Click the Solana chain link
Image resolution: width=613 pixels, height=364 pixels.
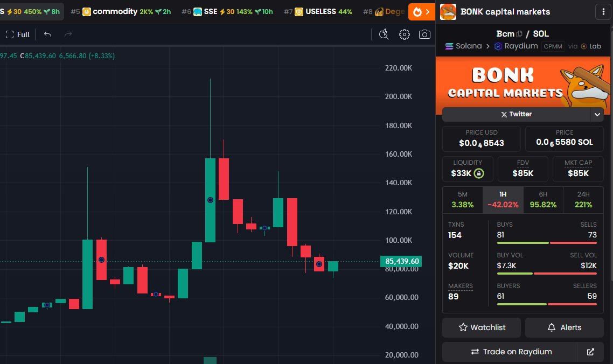[x=464, y=46]
